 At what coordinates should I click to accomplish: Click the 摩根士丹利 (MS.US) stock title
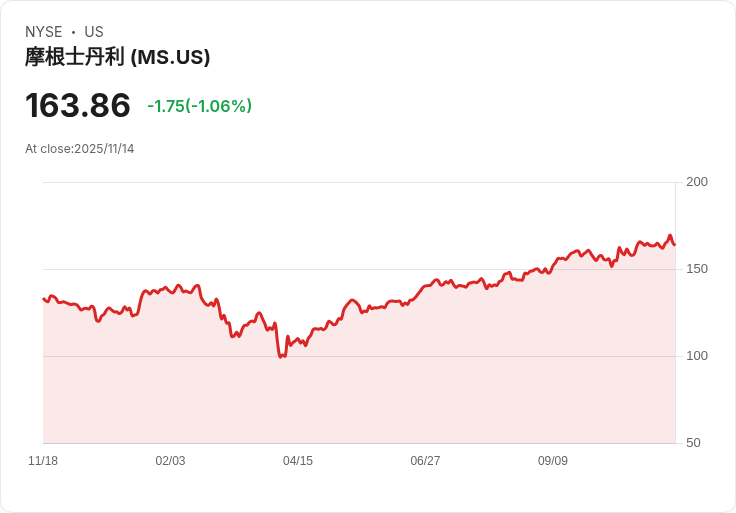pyautogui.click(x=117, y=57)
